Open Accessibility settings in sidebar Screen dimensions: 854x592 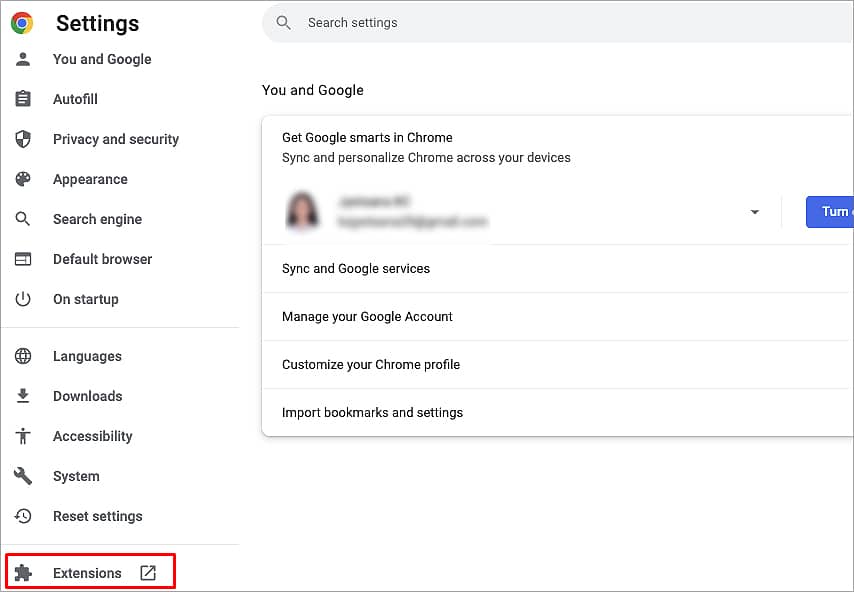pyautogui.click(x=93, y=436)
